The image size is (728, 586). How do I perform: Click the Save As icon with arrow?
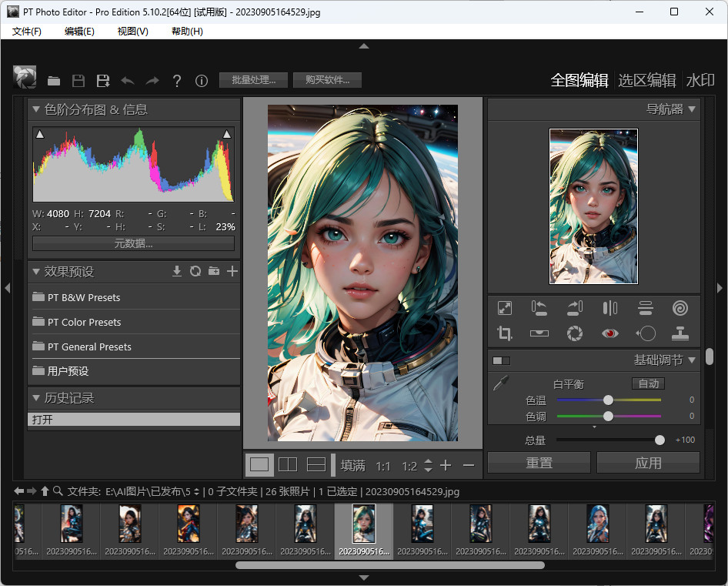tap(103, 81)
